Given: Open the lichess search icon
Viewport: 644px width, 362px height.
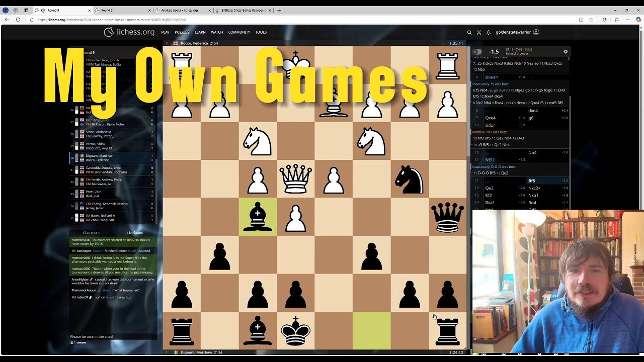Looking at the screenshot, I should point(469,32).
